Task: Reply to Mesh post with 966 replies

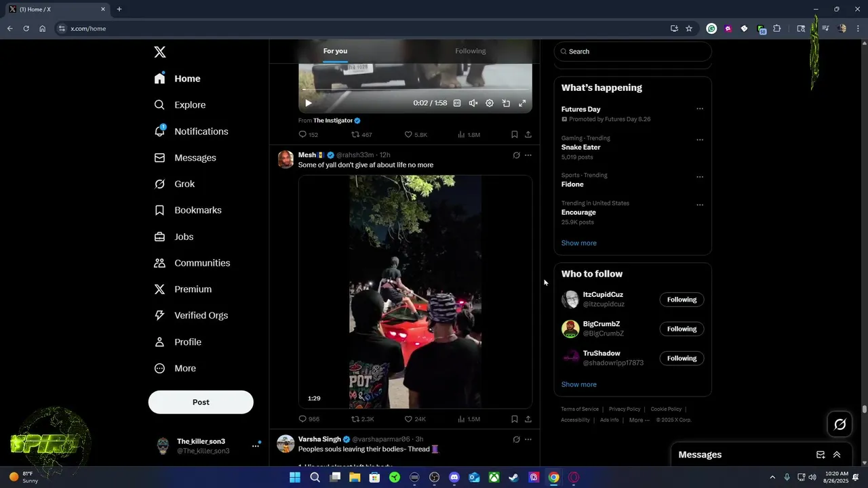Action: [x=309, y=419]
